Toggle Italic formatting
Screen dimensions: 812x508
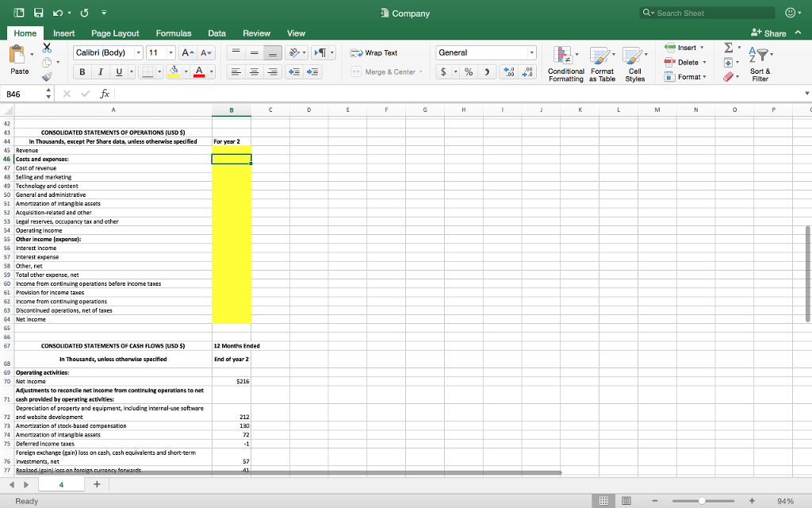(101, 71)
